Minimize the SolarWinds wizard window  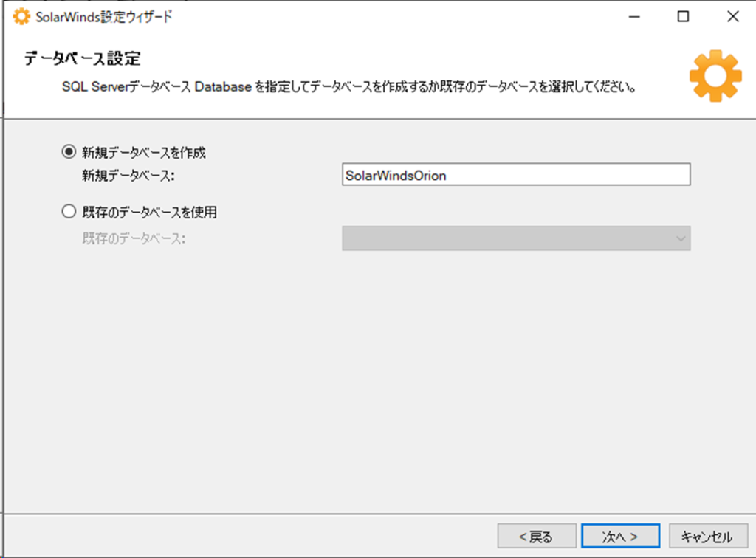634,16
